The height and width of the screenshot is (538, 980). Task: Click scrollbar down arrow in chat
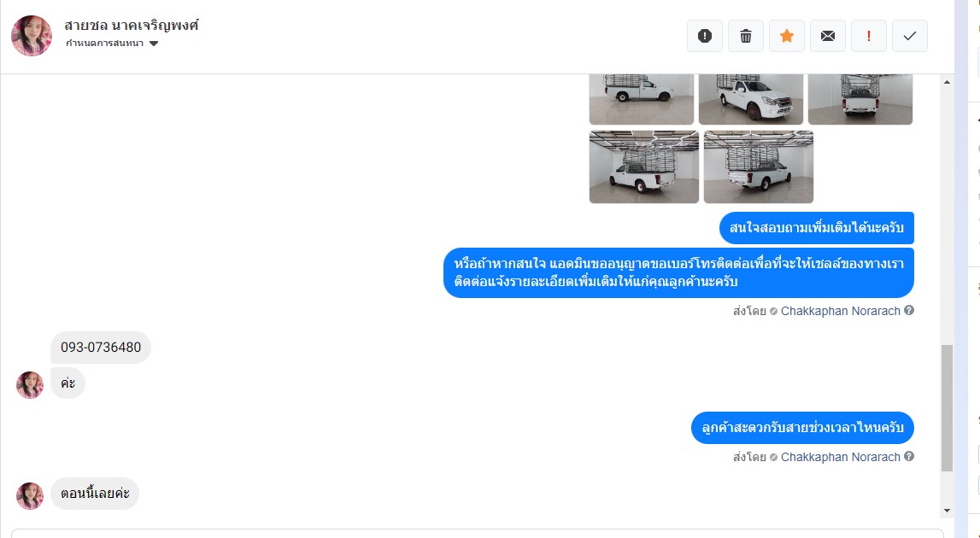click(947, 511)
